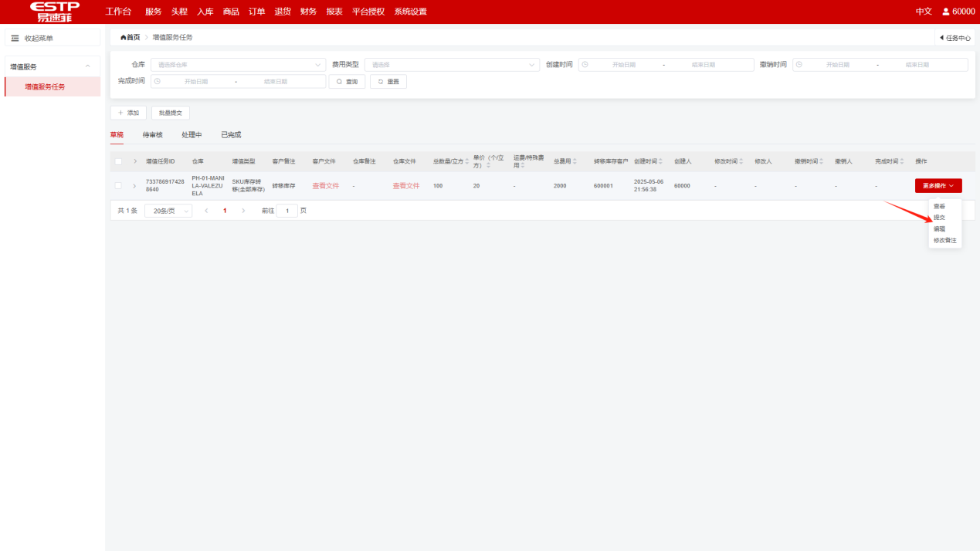Switch to the 待审核 tab

[x=152, y=135]
